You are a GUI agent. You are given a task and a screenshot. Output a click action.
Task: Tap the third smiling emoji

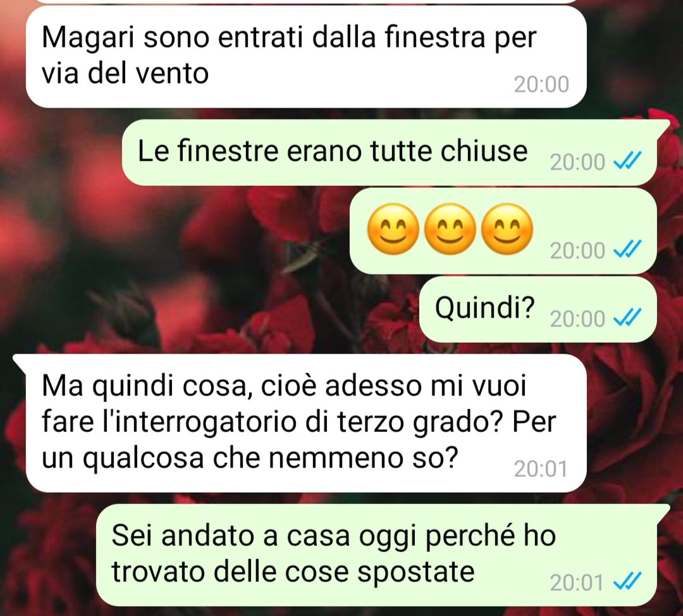(x=507, y=229)
